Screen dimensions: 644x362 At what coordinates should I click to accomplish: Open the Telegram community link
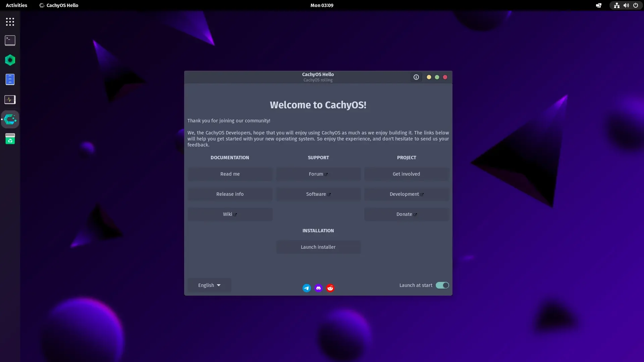(x=307, y=288)
